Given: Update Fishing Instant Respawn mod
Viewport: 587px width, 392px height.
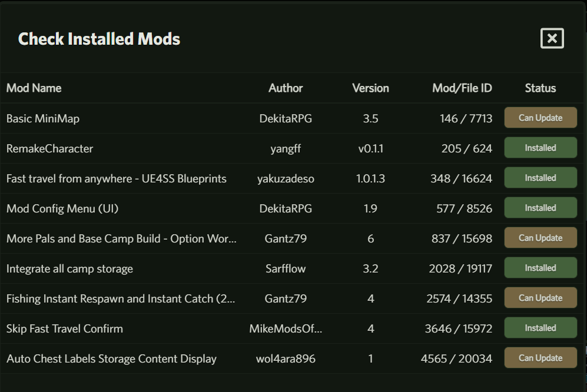Looking at the screenshot, I should click(540, 298).
